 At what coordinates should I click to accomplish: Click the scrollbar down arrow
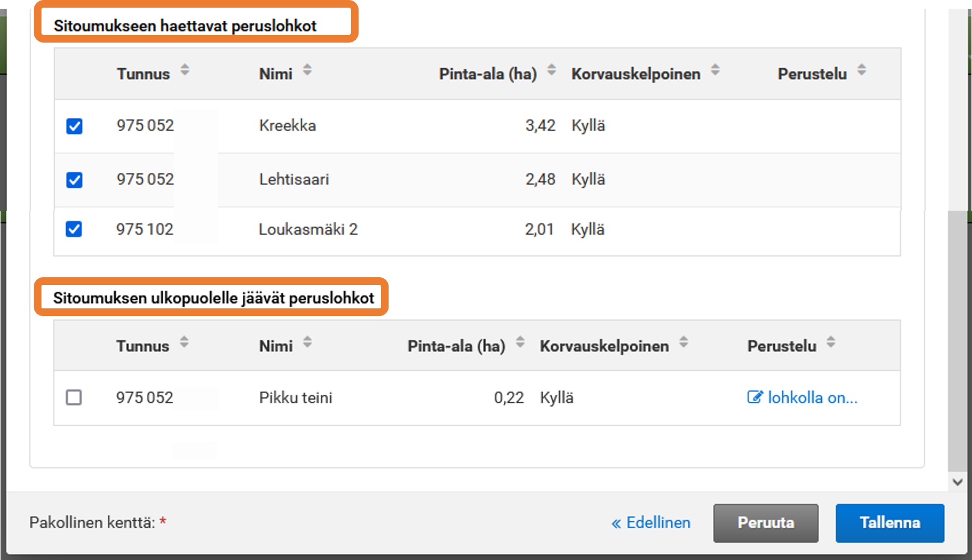(957, 482)
